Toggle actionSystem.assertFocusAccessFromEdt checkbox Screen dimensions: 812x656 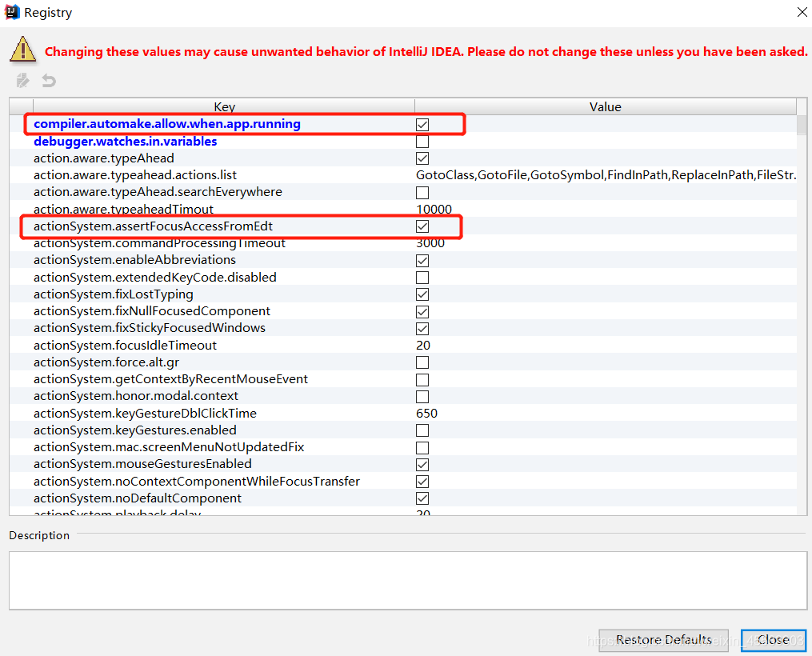point(422,226)
